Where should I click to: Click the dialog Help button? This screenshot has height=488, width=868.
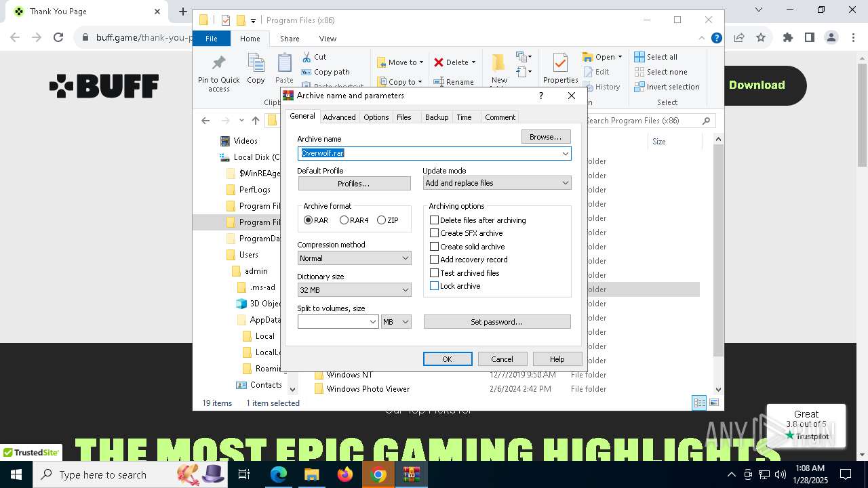[557, 359]
